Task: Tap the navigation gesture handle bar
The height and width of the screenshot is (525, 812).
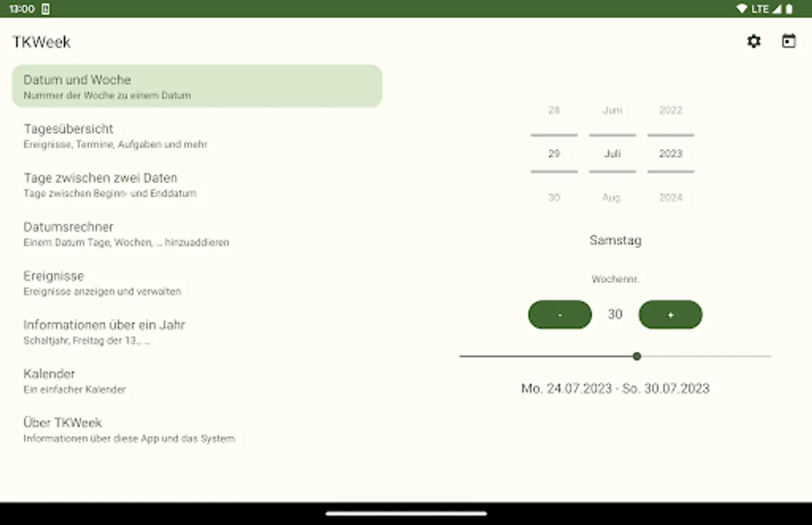Action: pyautogui.click(x=406, y=513)
